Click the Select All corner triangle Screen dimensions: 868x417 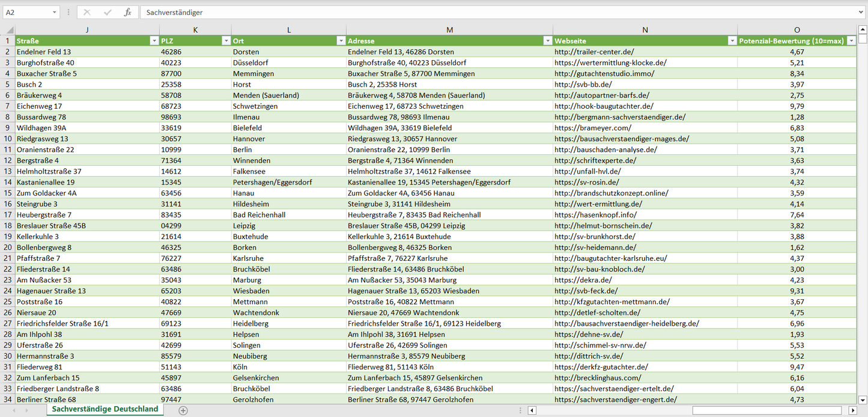click(x=10, y=30)
